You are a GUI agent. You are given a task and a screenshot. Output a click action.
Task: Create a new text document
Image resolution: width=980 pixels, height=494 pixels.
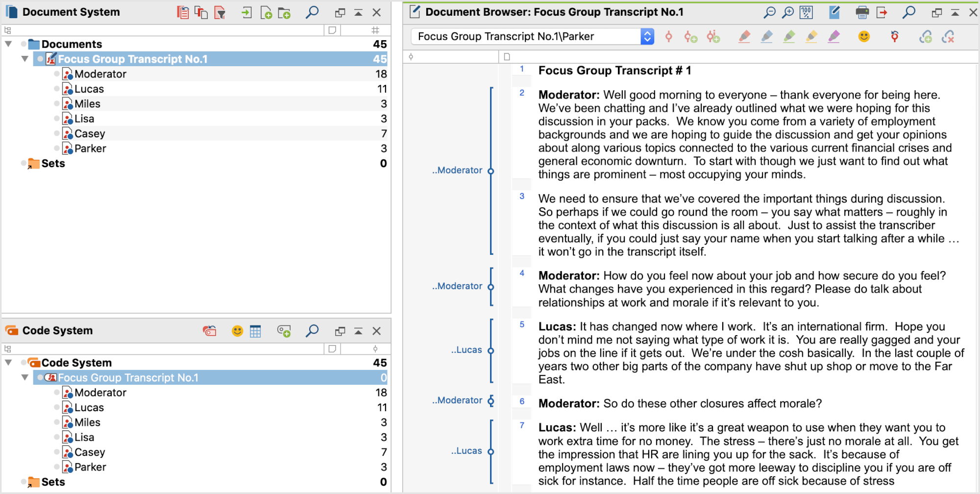coord(267,13)
